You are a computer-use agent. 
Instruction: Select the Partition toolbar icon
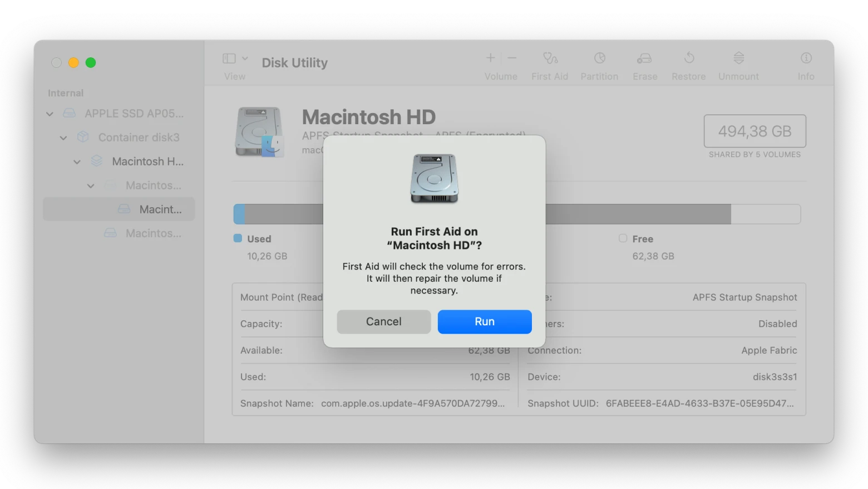point(599,58)
